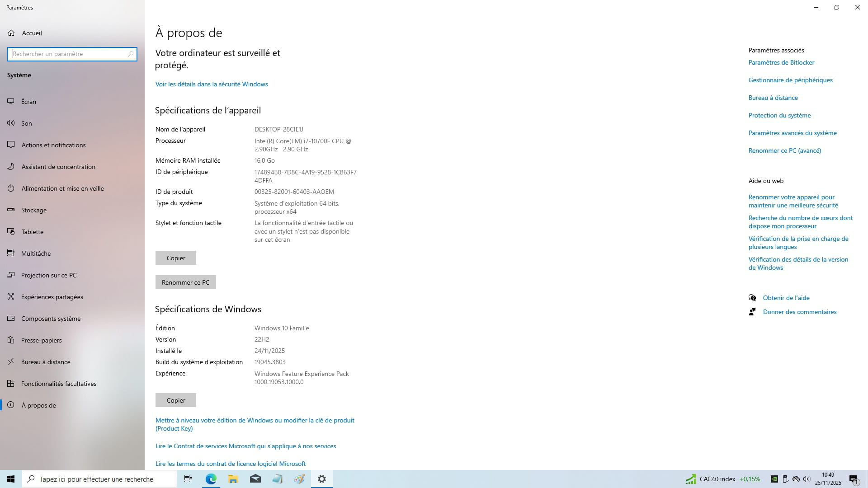Select Projection sur ce PC

(x=48, y=275)
